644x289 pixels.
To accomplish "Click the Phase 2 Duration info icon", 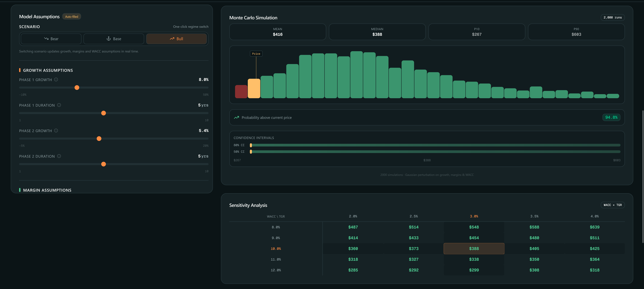I will 59,156.
